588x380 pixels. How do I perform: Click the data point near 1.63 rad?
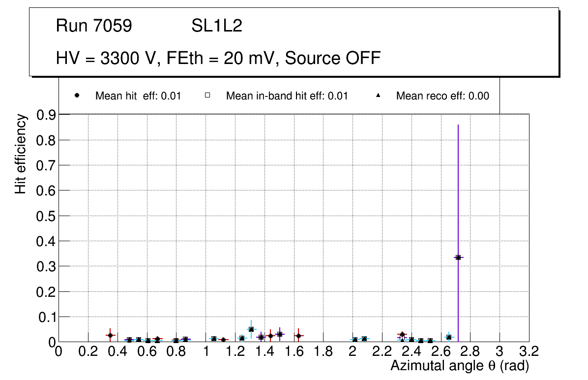[x=298, y=336]
